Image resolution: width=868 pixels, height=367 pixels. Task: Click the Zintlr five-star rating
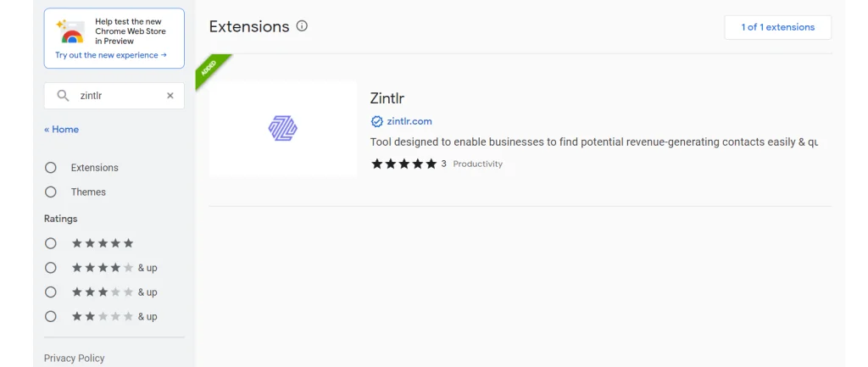403,164
